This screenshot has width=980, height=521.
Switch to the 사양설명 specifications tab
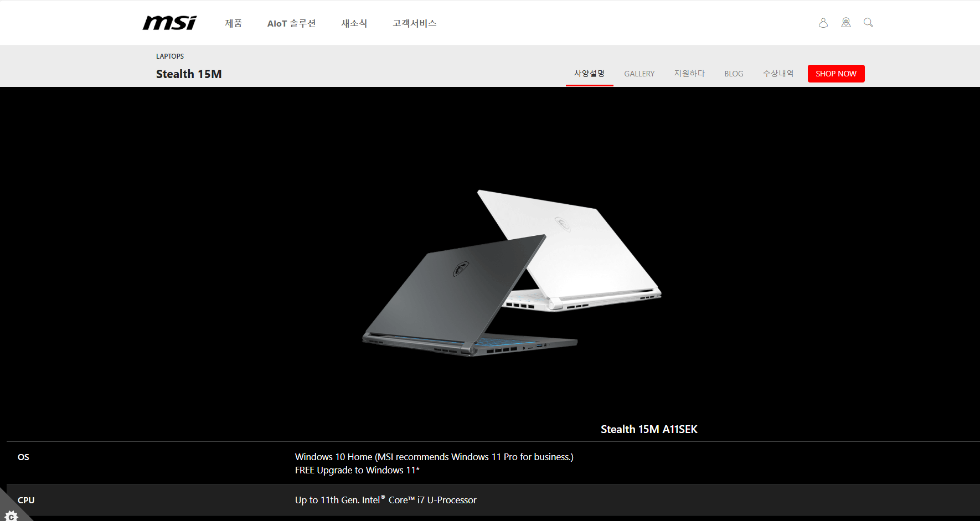pyautogui.click(x=589, y=73)
